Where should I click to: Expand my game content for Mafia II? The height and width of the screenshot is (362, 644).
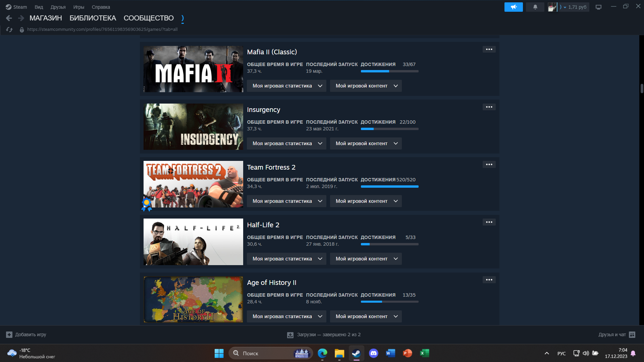pos(366,86)
